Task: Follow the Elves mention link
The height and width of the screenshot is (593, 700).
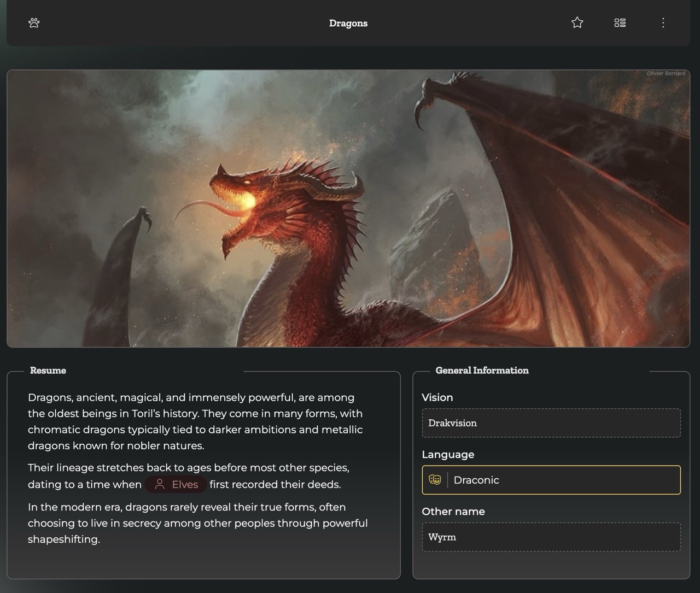Action: point(184,484)
